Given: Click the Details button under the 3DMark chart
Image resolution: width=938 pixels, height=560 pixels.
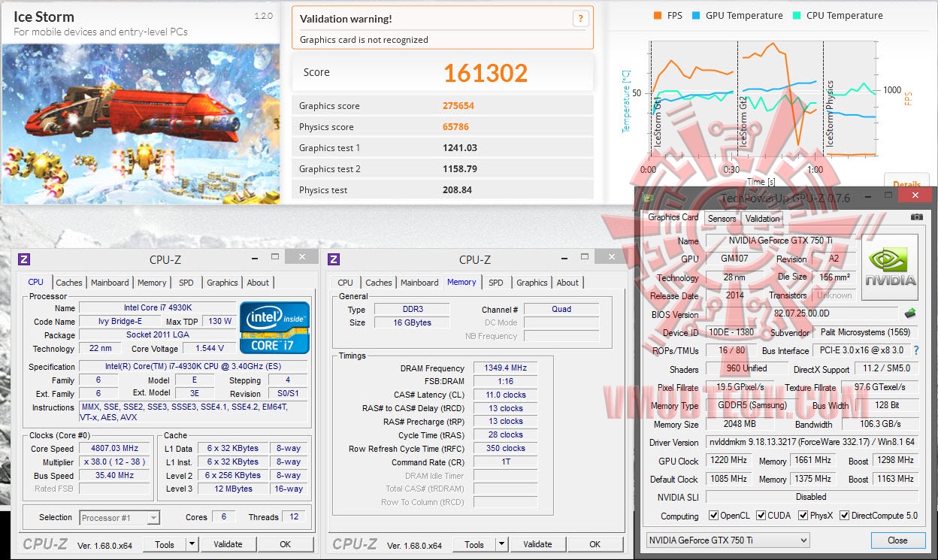Looking at the screenshot, I should point(906,183).
